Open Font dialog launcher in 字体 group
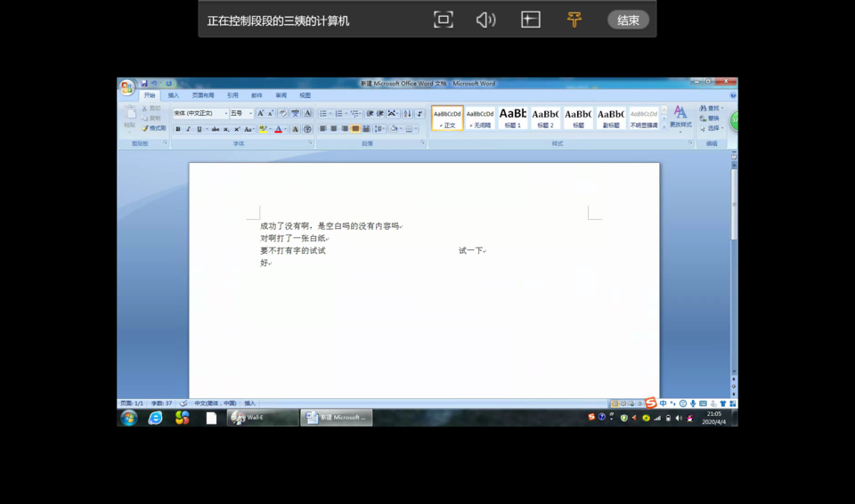Image resolution: width=855 pixels, height=504 pixels. pyautogui.click(x=310, y=142)
